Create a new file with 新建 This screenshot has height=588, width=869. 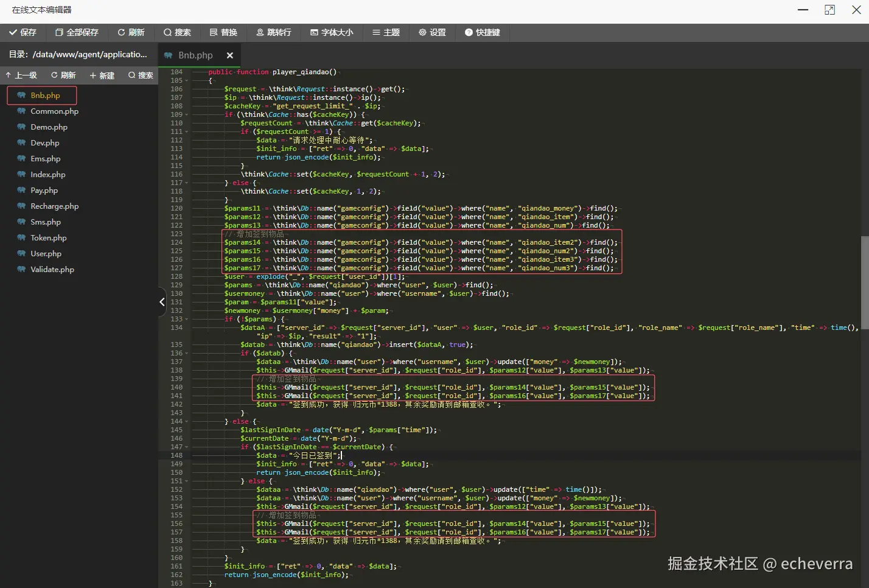102,75
